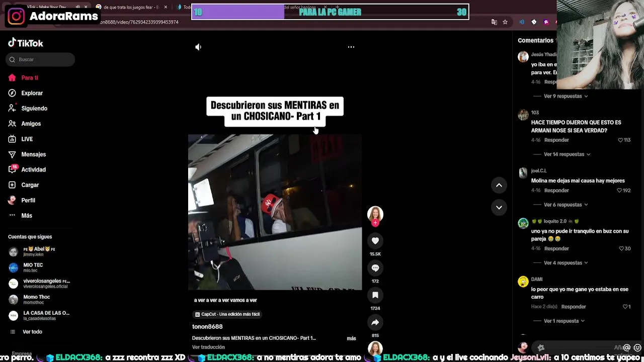Image resolution: width=644 pixels, height=362 pixels.
Task: Mute the TikTok video sound
Action: point(198,47)
